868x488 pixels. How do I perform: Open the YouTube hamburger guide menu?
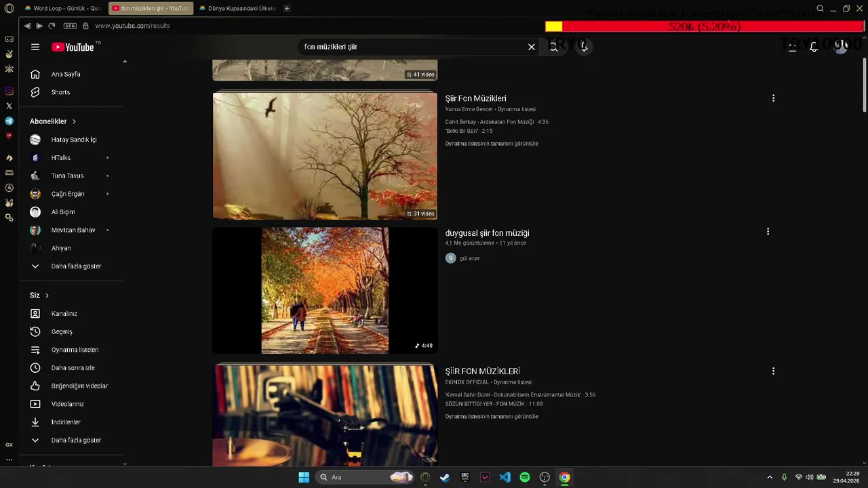(35, 47)
